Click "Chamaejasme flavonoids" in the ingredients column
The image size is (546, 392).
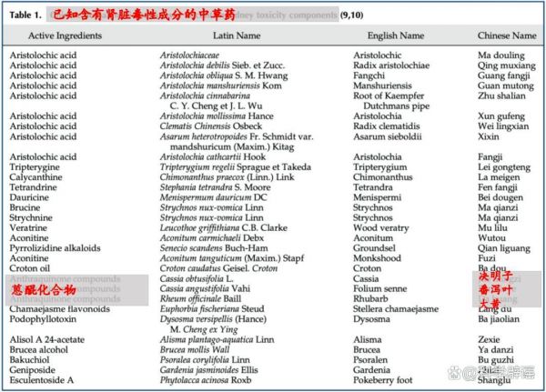[x=59, y=309]
